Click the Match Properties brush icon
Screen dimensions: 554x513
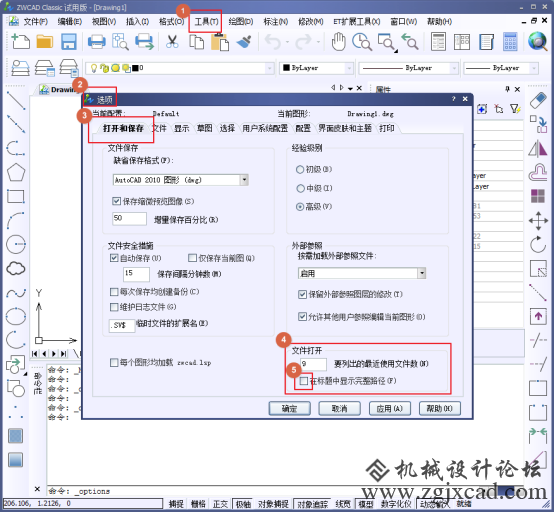[x=244, y=41]
